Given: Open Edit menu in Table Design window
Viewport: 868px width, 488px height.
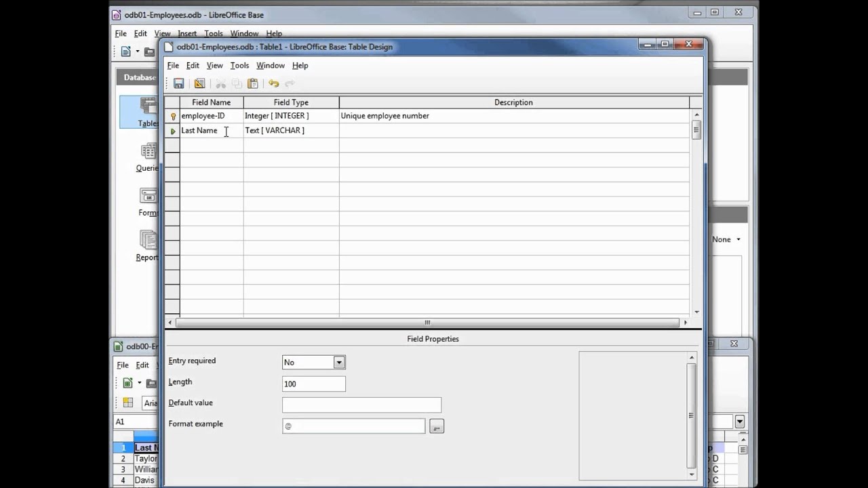Looking at the screenshot, I should 193,66.
